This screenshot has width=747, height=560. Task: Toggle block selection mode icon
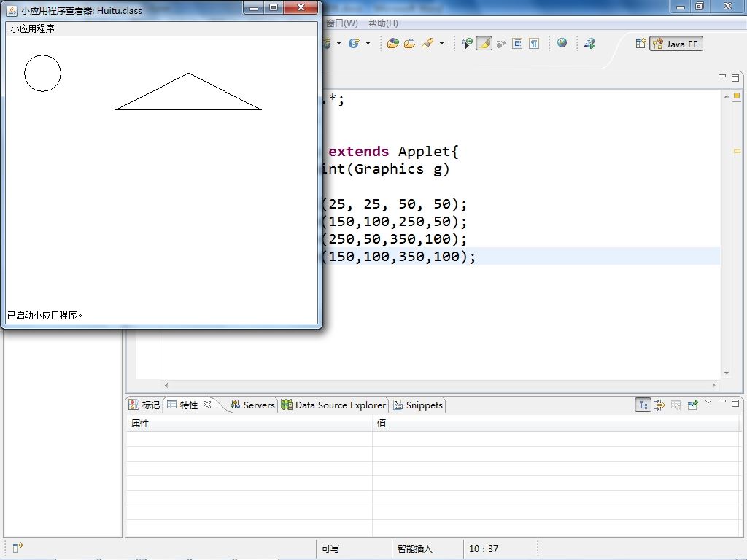pos(517,43)
